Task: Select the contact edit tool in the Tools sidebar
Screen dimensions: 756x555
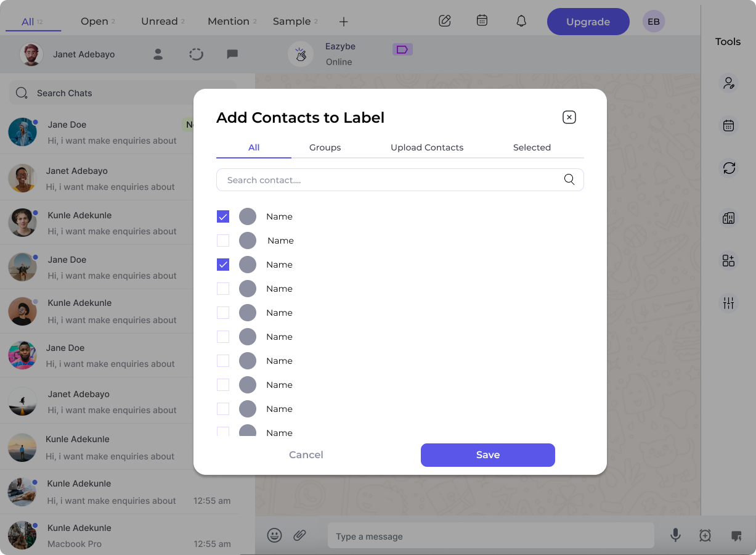Action: click(x=729, y=83)
